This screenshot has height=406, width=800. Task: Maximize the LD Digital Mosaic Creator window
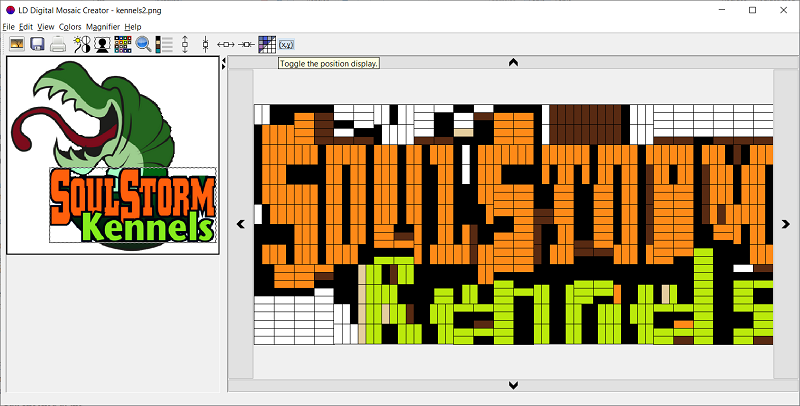(752, 10)
